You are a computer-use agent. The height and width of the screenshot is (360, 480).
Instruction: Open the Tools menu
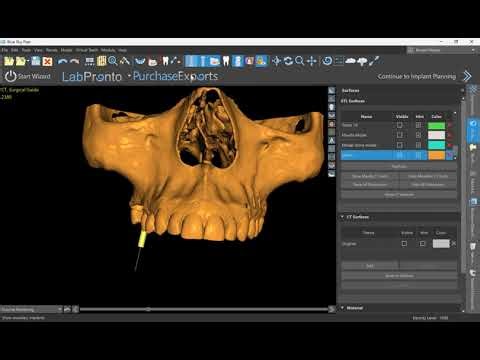click(x=26, y=50)
